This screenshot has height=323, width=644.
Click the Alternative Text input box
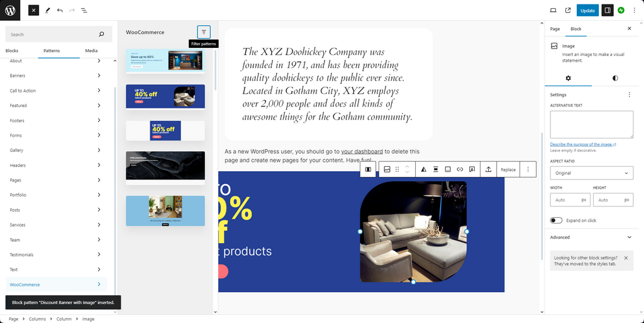click(x=591, y=125)
